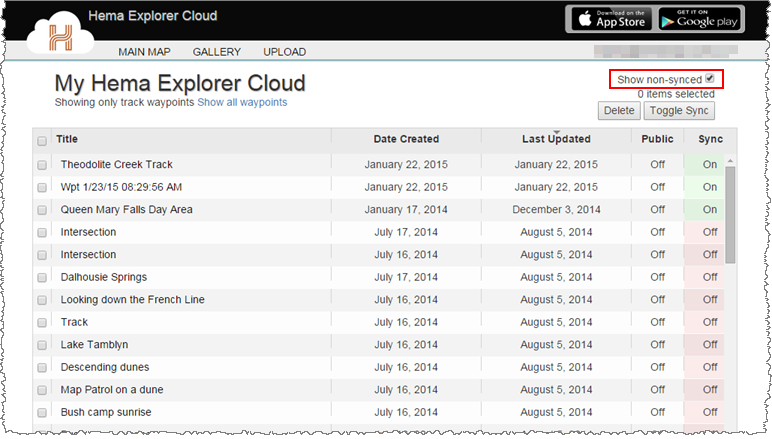Click the blurred account name area
Viewport: 772px width, 439px height.
pyautogui.click(x=666, y=51)
